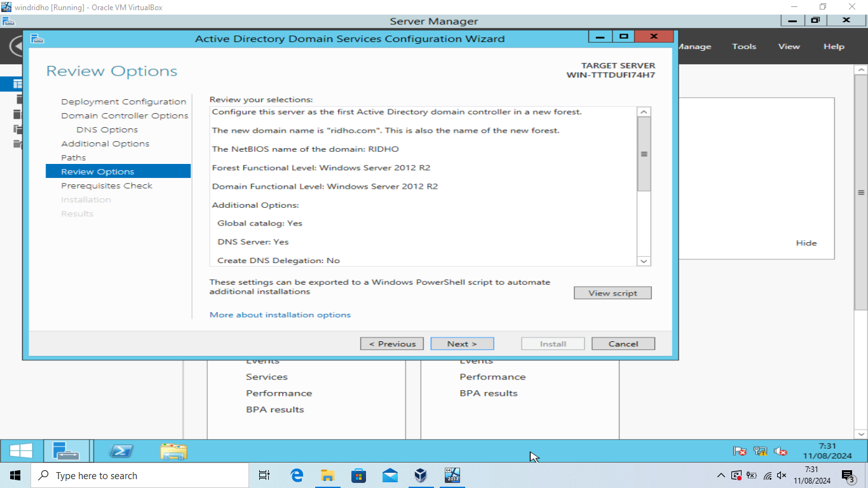The image size is (868, 488).
Task: Select the Review Options step
Action: pyautogui.click(x=118, y=172)
